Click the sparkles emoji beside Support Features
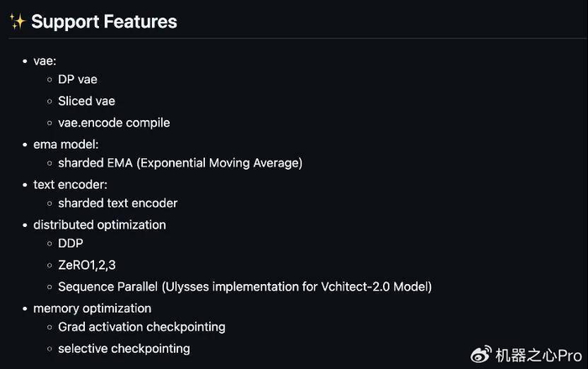 coord(17,22)
